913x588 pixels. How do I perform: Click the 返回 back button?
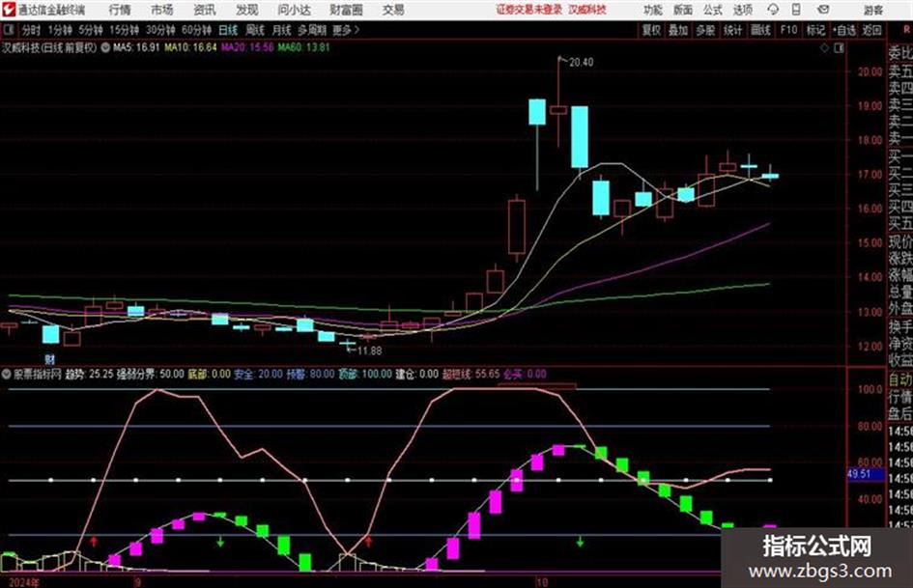point(871,30)
